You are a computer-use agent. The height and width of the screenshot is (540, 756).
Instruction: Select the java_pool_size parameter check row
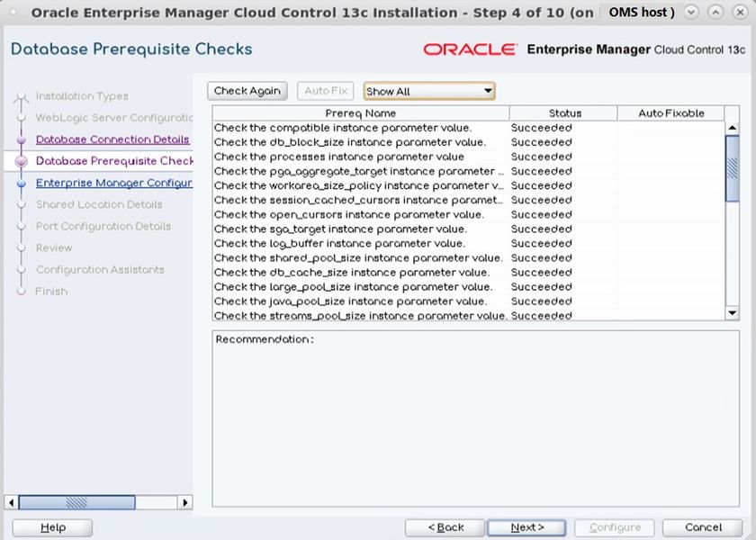pyautogui.click(x=468, y=301)
